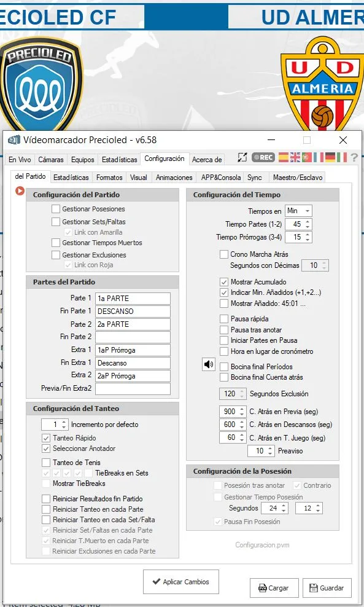Screen dimensions: 364x607
Task: Open the Animaciones sub-tab
Action: (174, 178)
